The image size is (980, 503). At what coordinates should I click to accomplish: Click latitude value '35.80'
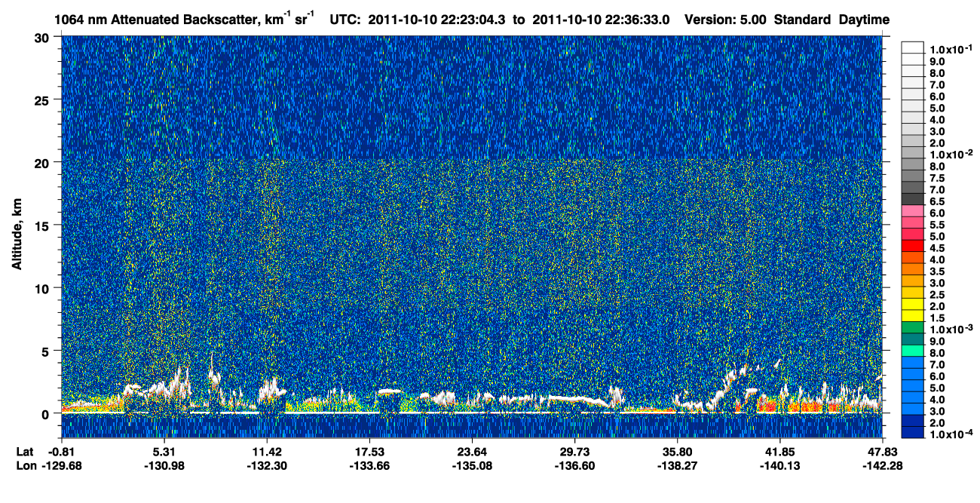point(677,452)
